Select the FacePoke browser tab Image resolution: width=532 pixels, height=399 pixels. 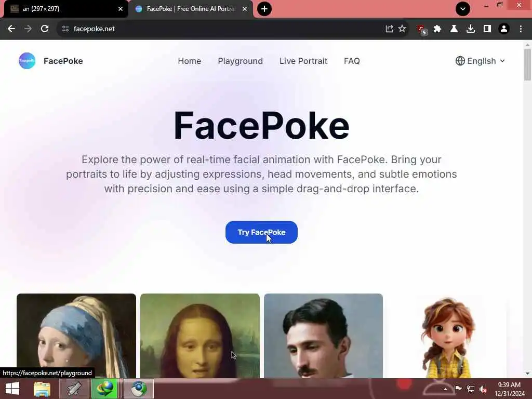pyautogui.click(x=191, y=9)
